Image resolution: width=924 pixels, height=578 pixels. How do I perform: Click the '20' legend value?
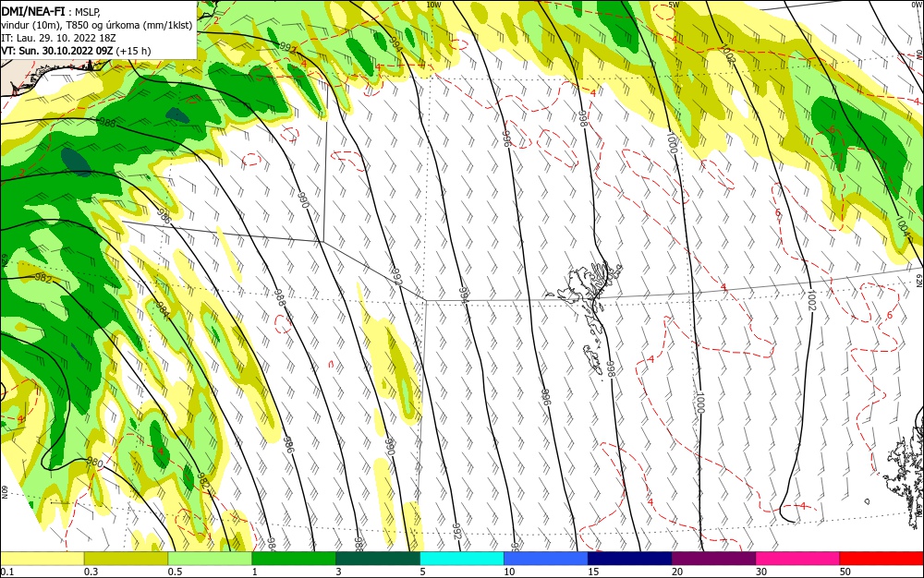coord(677,572)
